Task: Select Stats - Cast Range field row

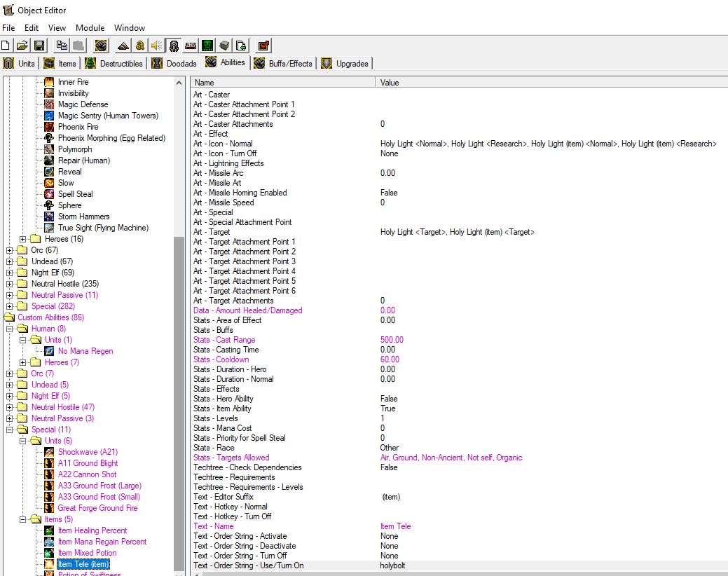Action: click(x=459, y=340)
